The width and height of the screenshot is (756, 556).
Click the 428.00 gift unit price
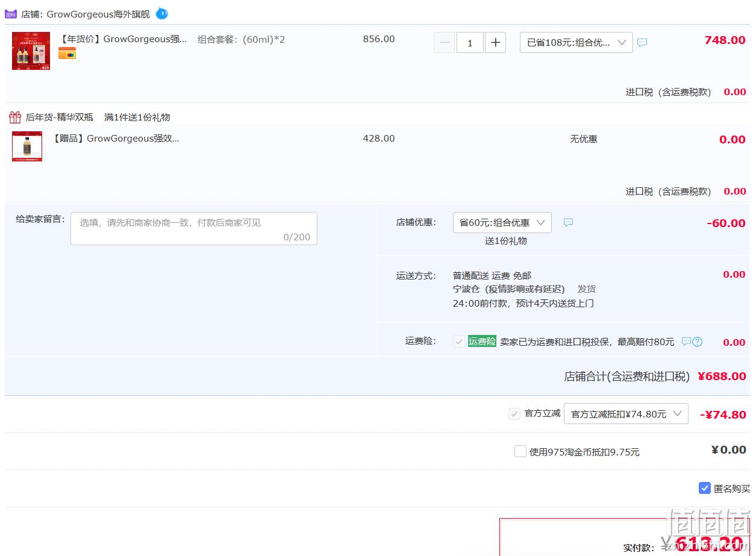pos(379,139)
